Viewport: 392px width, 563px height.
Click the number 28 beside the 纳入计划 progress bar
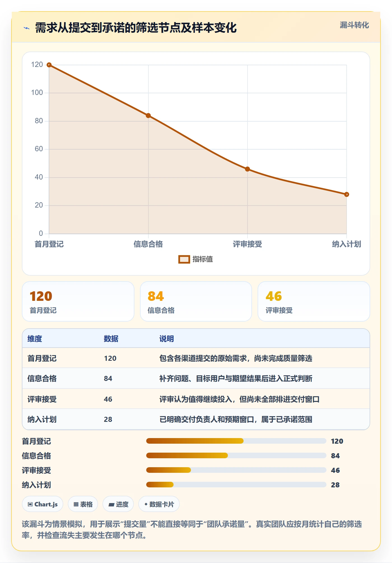(x=335, y=485)
